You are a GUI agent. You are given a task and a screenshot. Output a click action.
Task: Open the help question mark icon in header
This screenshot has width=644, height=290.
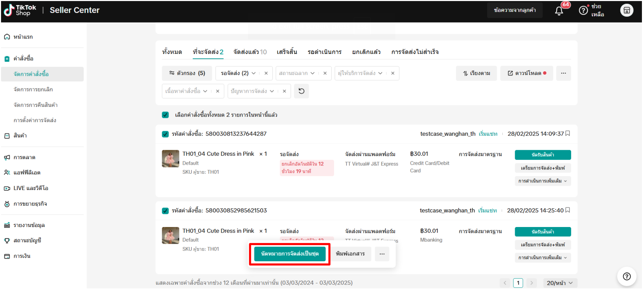point(583,10)
